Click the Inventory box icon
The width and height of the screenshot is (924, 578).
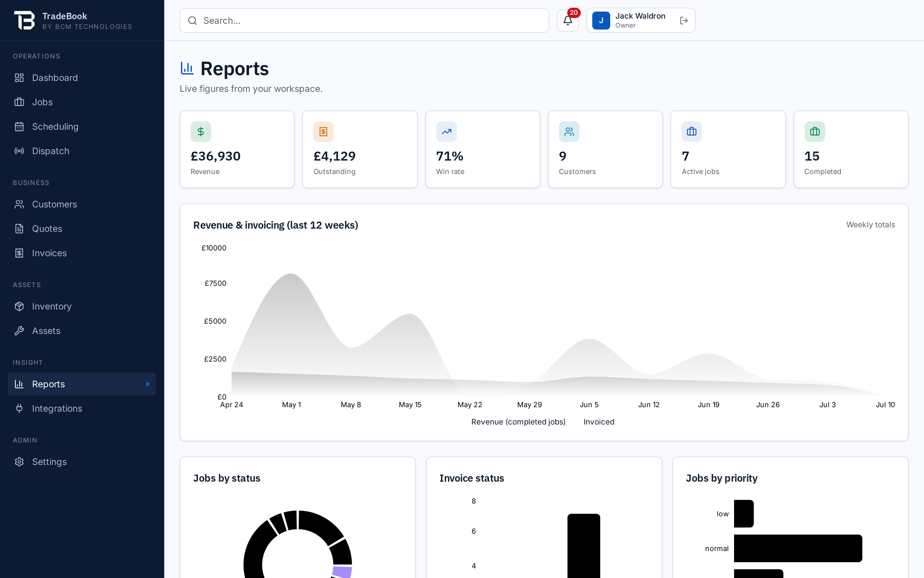[19, 306]
